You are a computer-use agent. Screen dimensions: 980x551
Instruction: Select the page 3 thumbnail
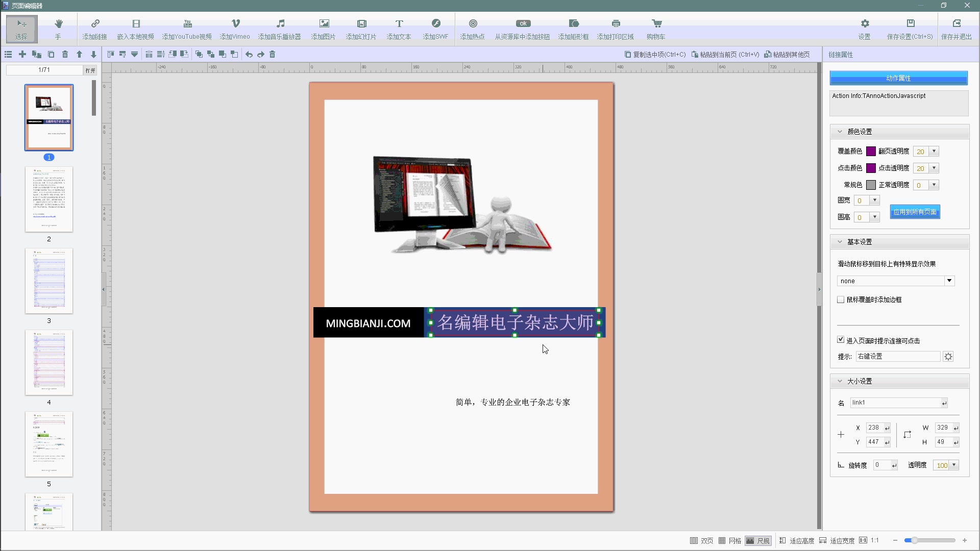(49, 281)
